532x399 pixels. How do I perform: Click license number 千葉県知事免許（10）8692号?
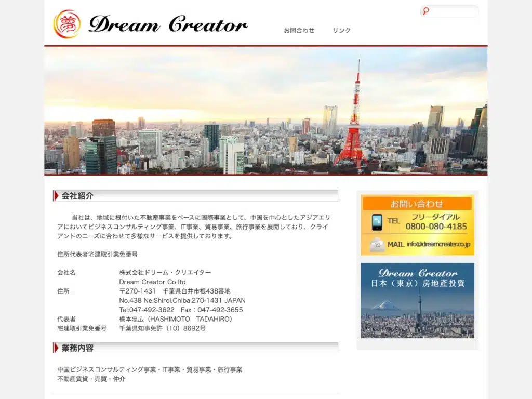162,328
